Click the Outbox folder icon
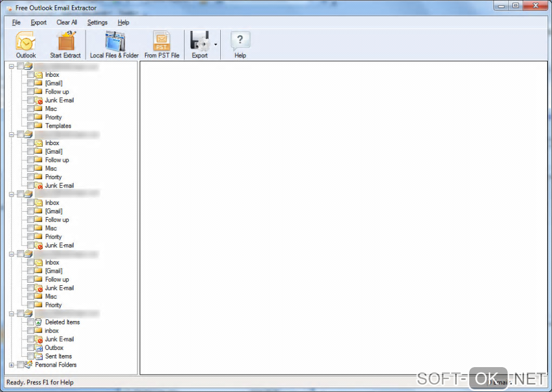Image resolution: width=552 pixels, height=392 pixels. [38, 348]
